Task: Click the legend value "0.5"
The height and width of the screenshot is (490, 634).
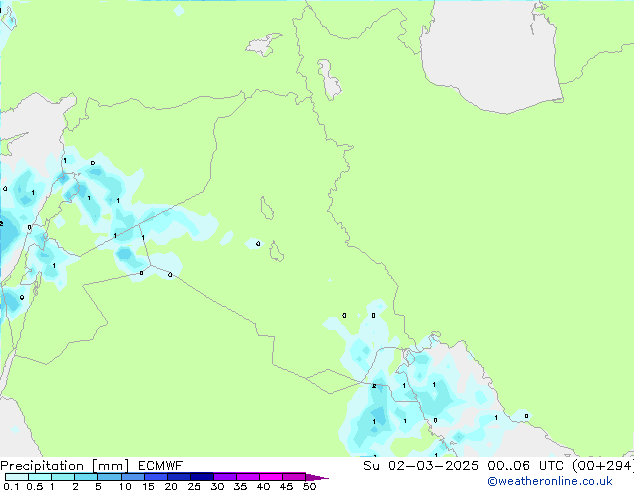Action: 35,486
